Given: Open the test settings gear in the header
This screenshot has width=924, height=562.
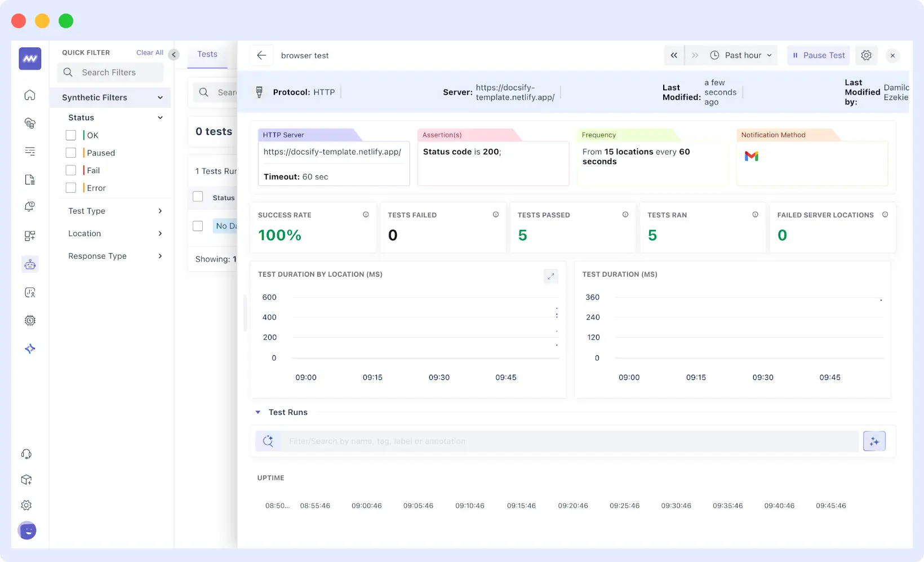Looking at the screenshot, I should [866, 55].
